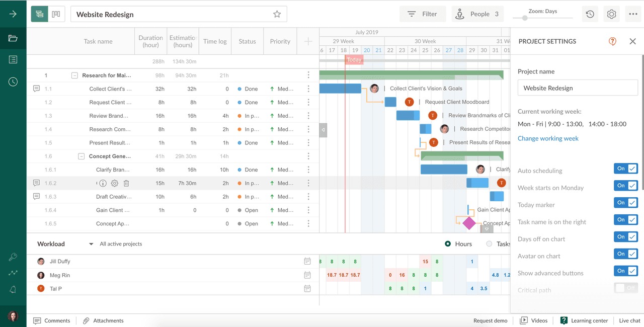Star the Website Redesign project
Screen dimensions: 644x327
pyautogui.click(x=277, y=14)
